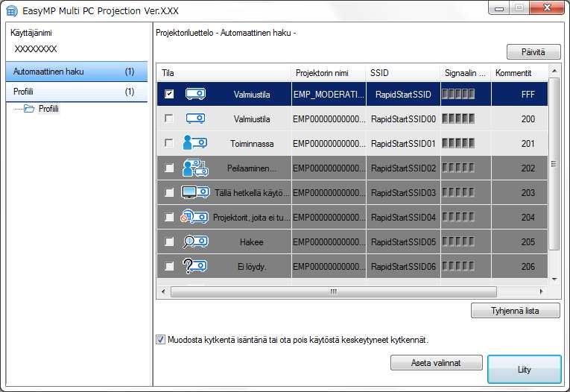Click vertical scrollbar down arrow
This screenshot has height=392, width=570.
click(x=554, y=279)
